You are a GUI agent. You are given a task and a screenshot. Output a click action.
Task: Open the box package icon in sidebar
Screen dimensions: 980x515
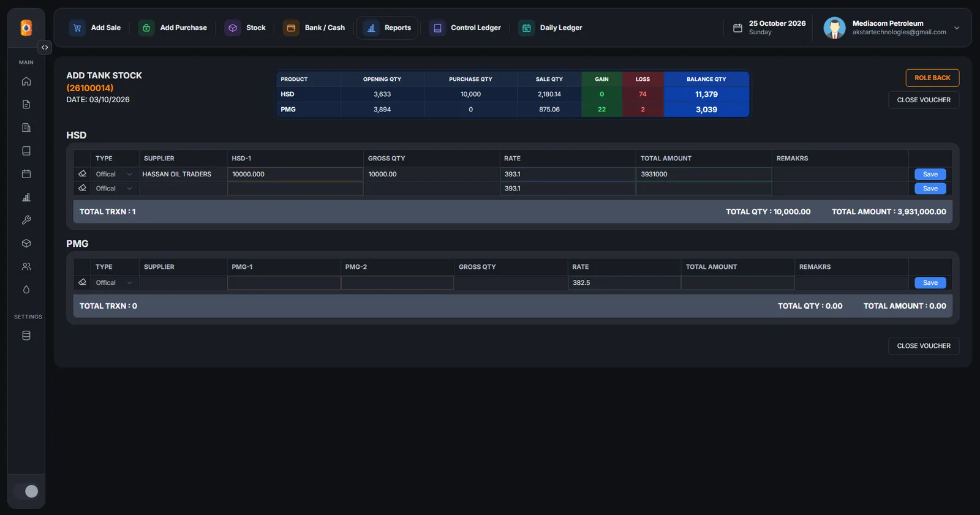tap(26, 243)
